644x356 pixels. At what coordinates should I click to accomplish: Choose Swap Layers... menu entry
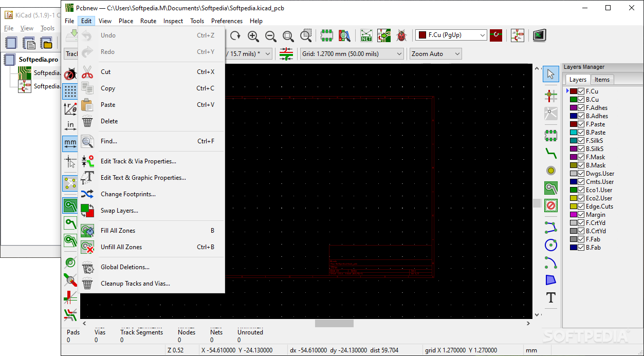coord(152,211)
